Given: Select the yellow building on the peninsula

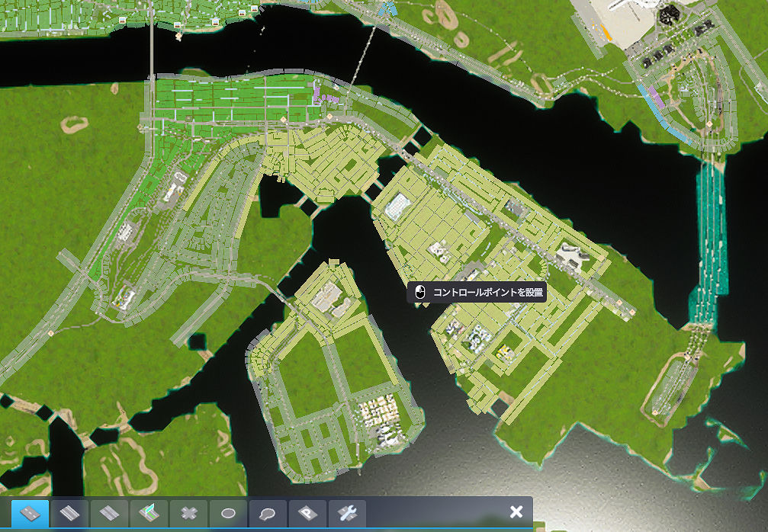Looking at the screenshot, I should tap(503, 351).
